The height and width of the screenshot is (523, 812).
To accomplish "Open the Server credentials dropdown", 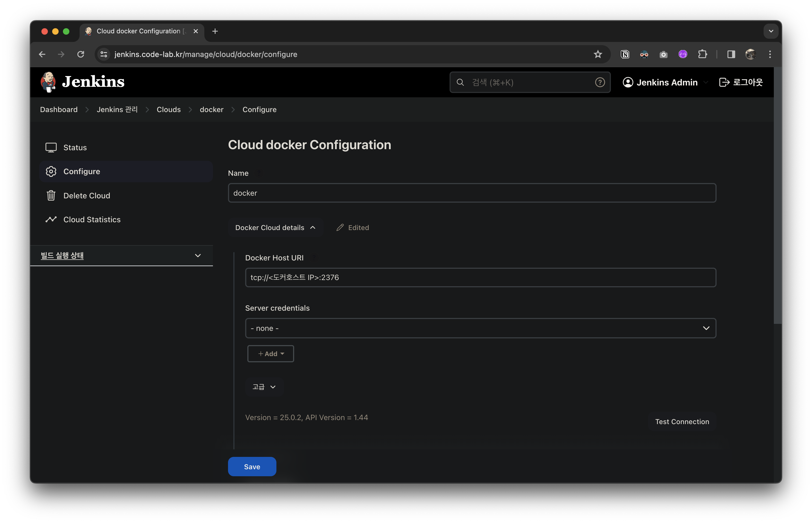I will click(480, 328).
